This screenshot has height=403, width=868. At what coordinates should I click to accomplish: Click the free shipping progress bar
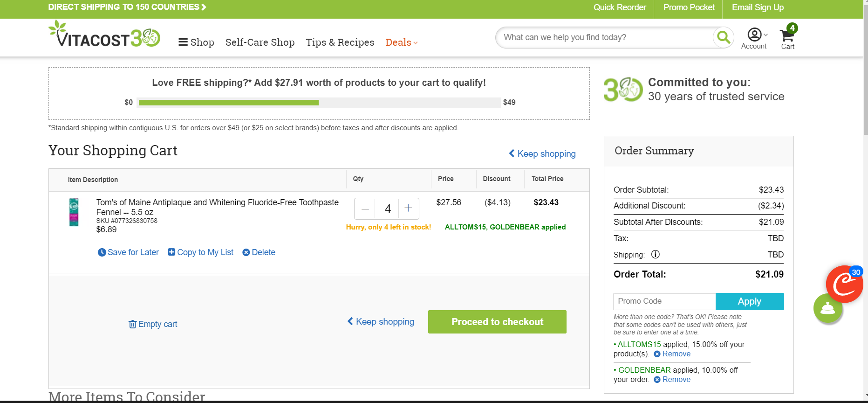pos(320,103)
